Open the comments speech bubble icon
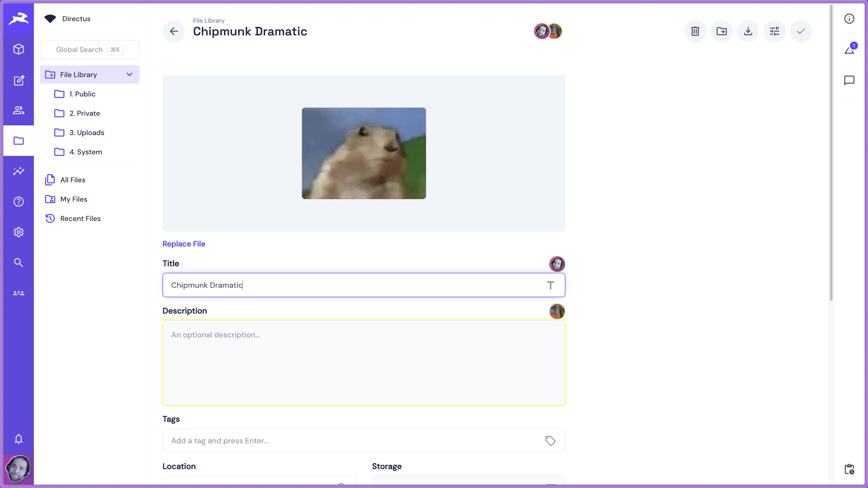This screenshot has width=868, height=488. tap(849, 80)
